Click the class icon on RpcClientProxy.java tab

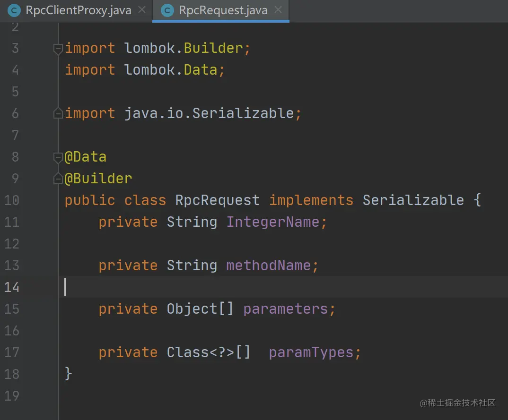[x=15, y=10]
